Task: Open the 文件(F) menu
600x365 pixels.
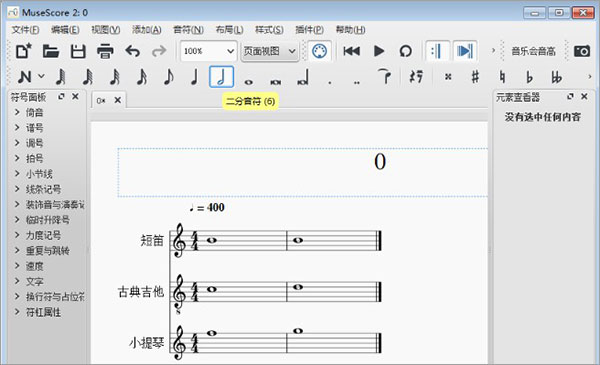Action: click(x=25, y=29)
